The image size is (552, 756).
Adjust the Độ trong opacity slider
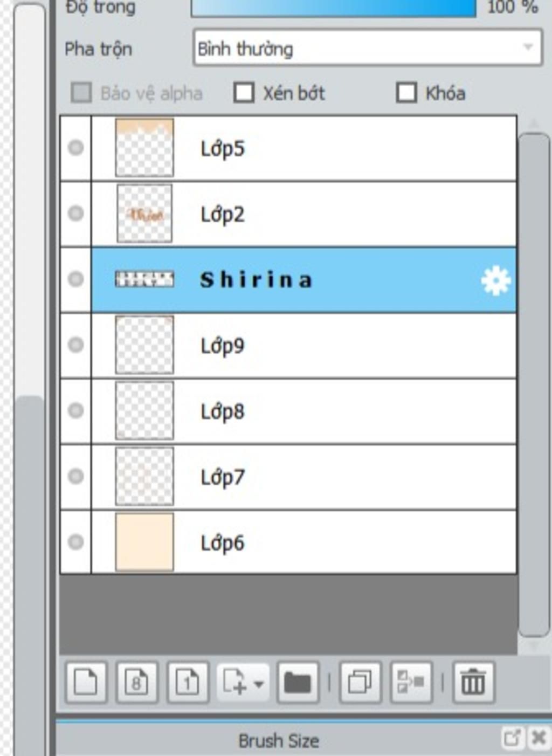tap(334, 8)
